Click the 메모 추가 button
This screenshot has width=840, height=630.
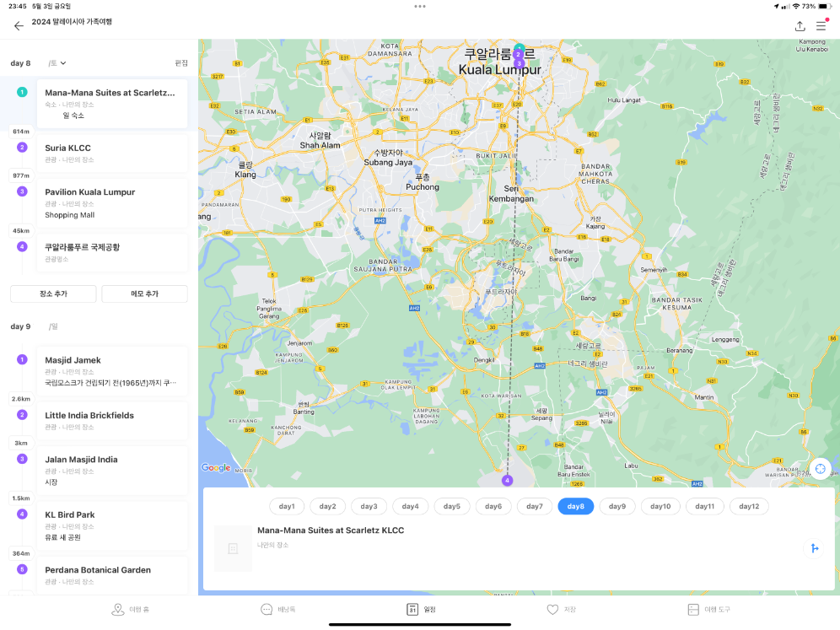click(x=145, y=293)
